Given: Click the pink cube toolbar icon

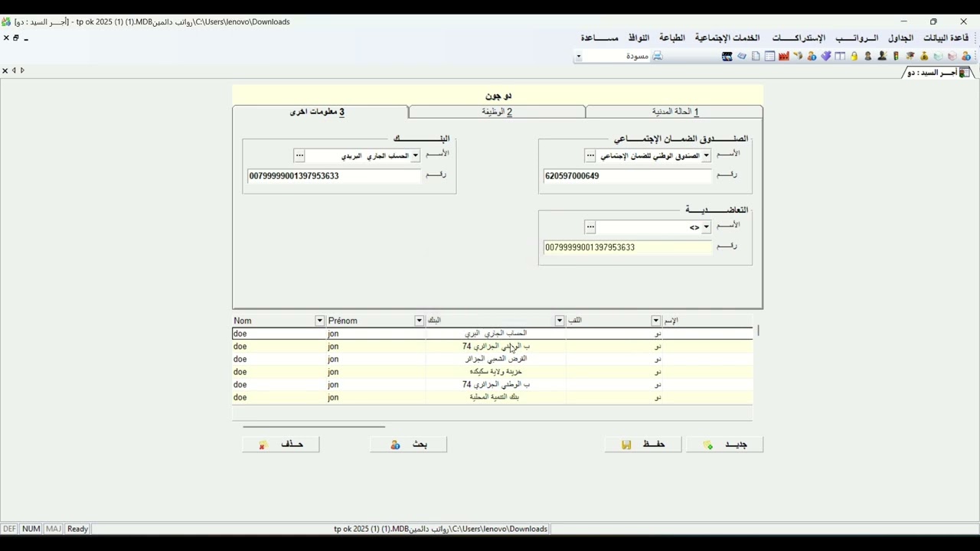Looking at the screenshot, I should [x=952, y=56].
